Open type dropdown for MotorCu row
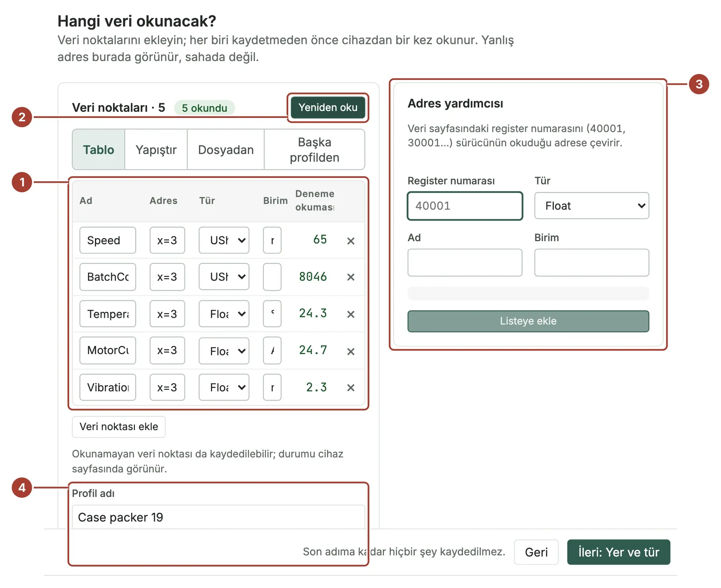 (x=224, y=351)
